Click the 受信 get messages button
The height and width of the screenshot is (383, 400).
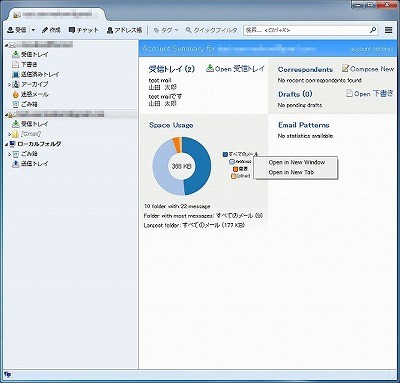tap(17, 30)
